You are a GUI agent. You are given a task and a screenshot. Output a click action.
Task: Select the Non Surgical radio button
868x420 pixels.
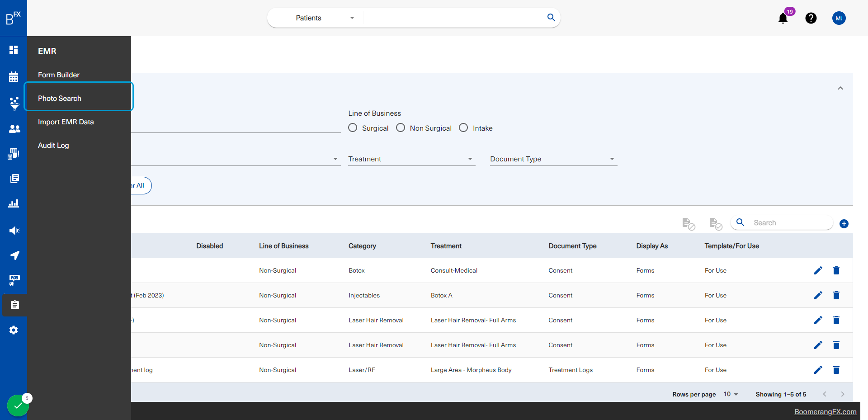(401, 128)
